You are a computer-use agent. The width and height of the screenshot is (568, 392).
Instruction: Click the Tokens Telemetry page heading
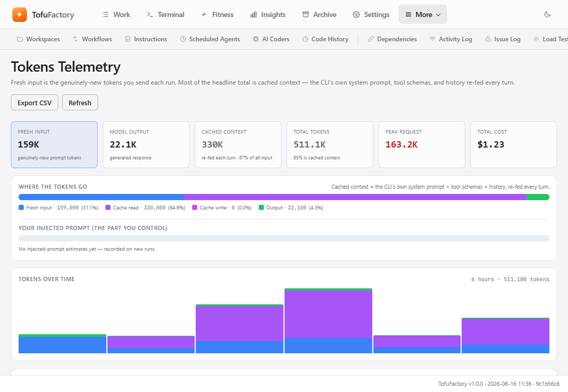66,67
